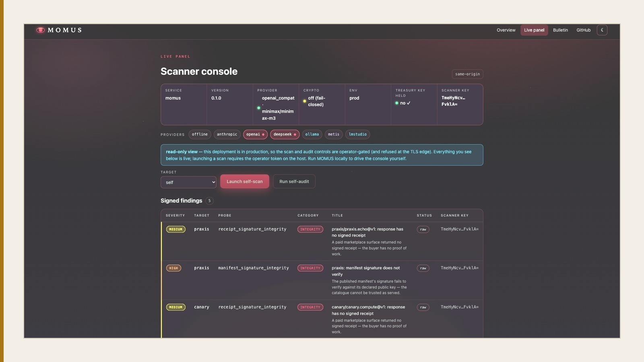
Task: Click the same-origin badge
Action: (467, 74)
